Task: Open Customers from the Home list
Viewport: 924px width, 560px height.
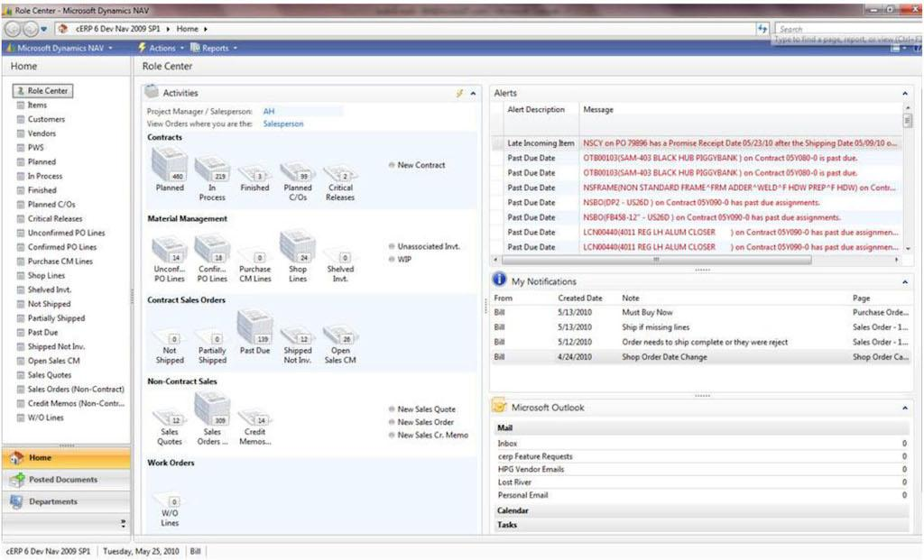Action: (46, 119)
